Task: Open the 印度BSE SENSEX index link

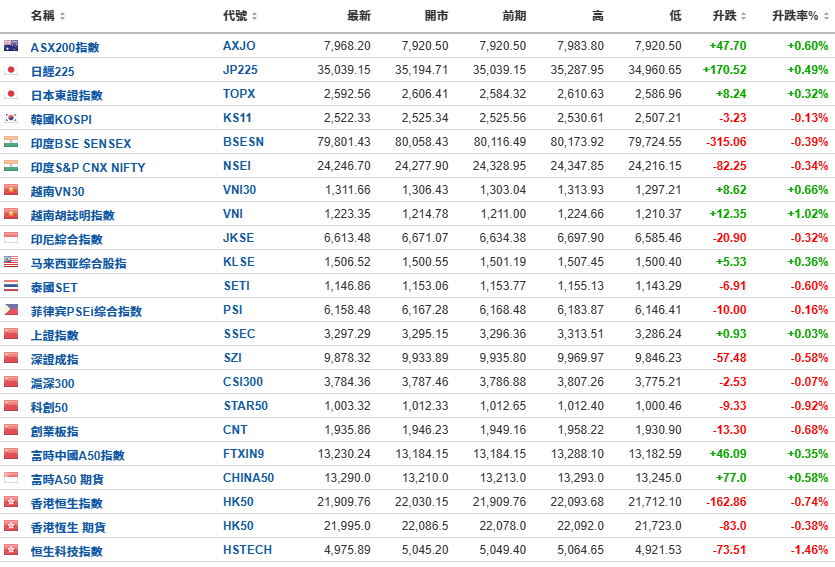Action: pyautogui.click(x=81, y=143)
